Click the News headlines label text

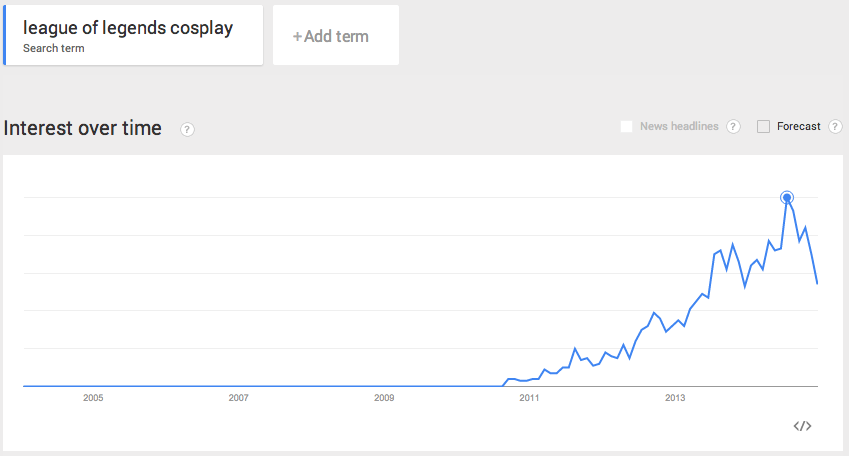[x=679, y=127]
